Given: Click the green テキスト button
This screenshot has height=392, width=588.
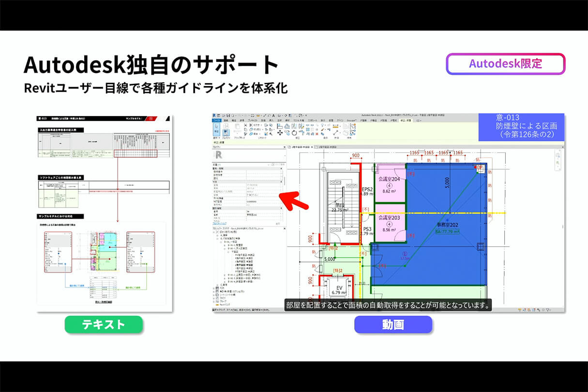Looking at the screenshot, I should [x=104, y=325].
